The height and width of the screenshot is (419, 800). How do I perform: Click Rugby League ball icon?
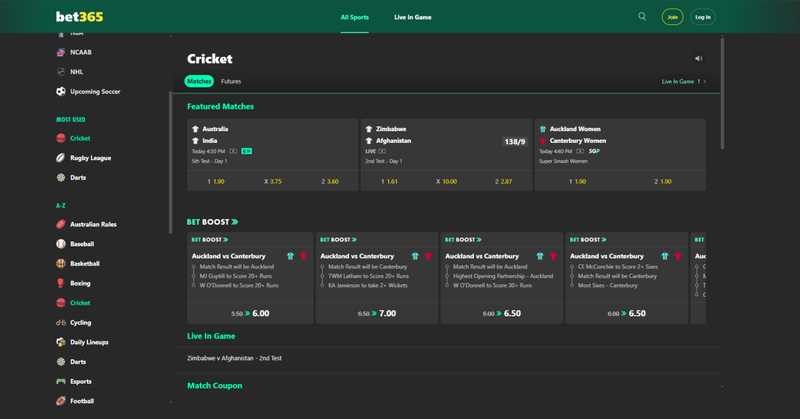[61, 158]
